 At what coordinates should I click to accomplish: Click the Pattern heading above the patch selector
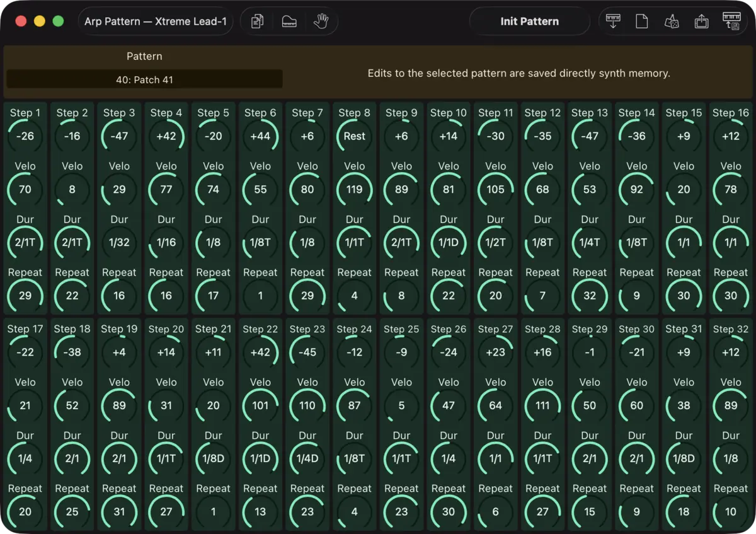click(x=144, y=56)
